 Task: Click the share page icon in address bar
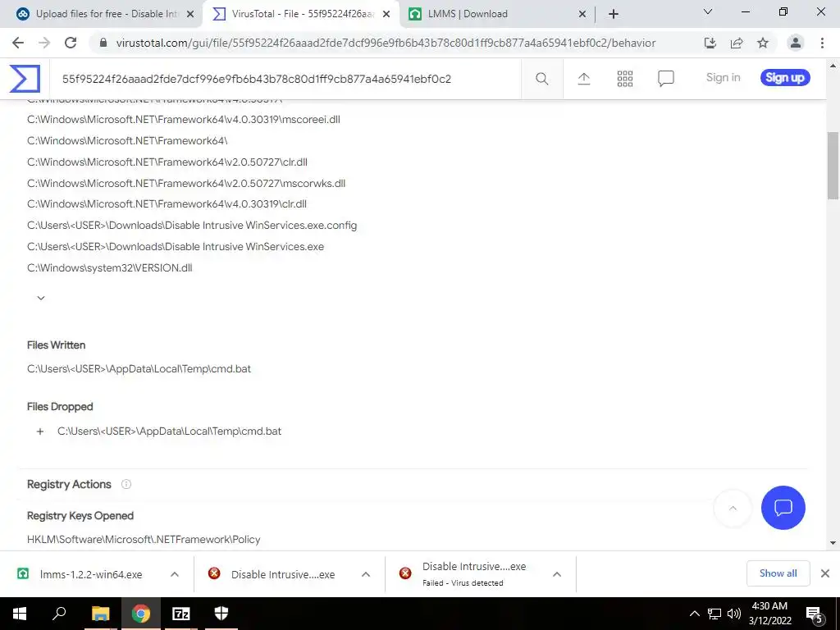click(x=737, y=43)
